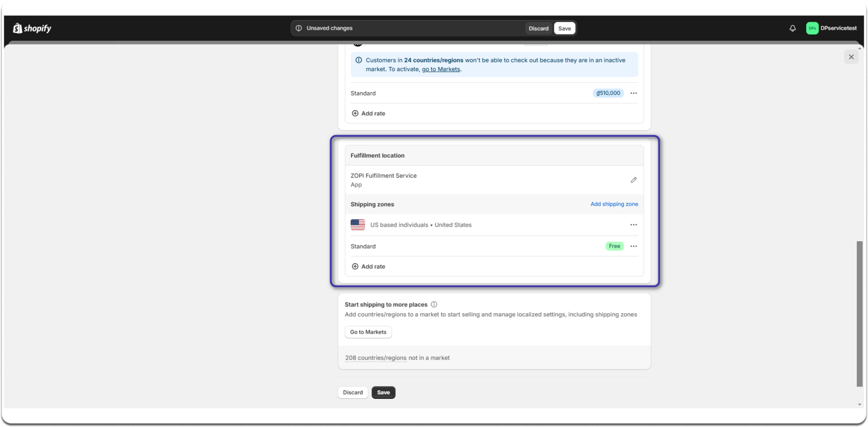Image resolution: width=868 pixels, height=427 pixels.
Task: Edit the ZOPI Fulfillment Service location
Action: 633,180
